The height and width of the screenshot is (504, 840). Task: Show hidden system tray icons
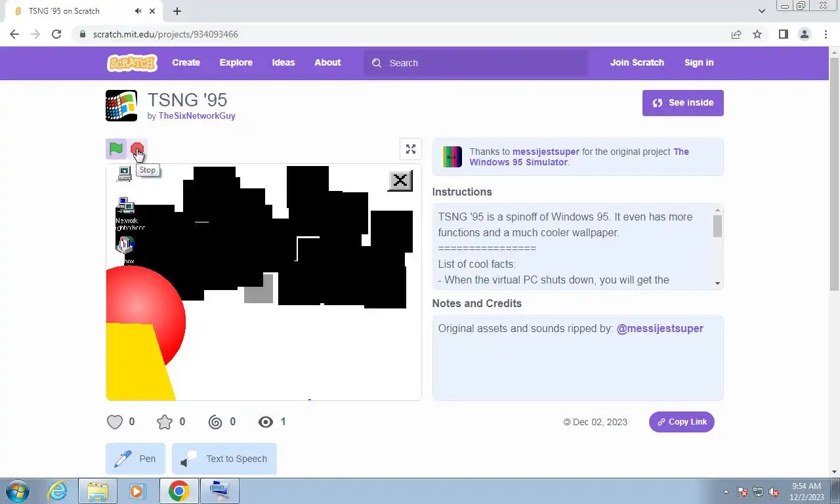pos(726,492)
